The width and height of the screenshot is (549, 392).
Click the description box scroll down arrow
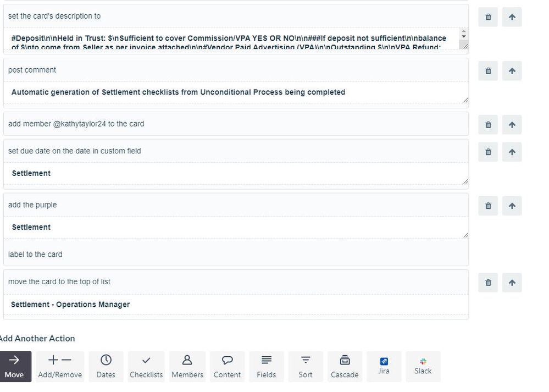tap(464, 36)
